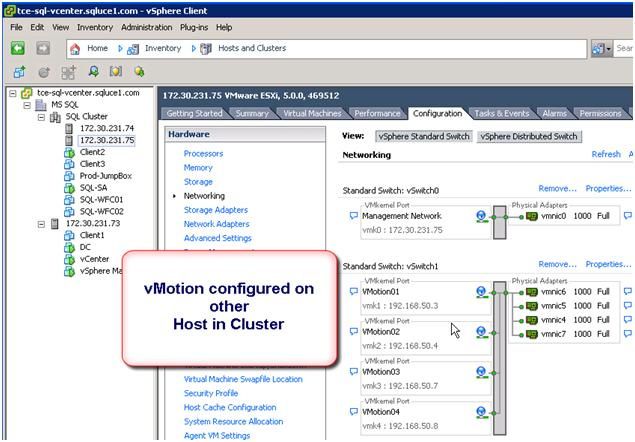This screenshot has height=442, width=635.
Task: Switch to the Performance tab
Action: (x=377, y=113)
